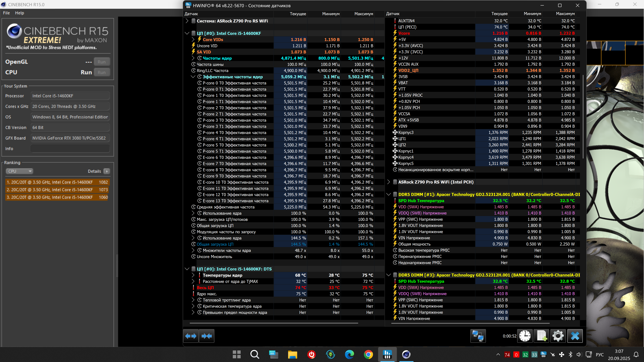The image size is (644, 362).
Task: Open Cinebench File menu
Action: 6,13
